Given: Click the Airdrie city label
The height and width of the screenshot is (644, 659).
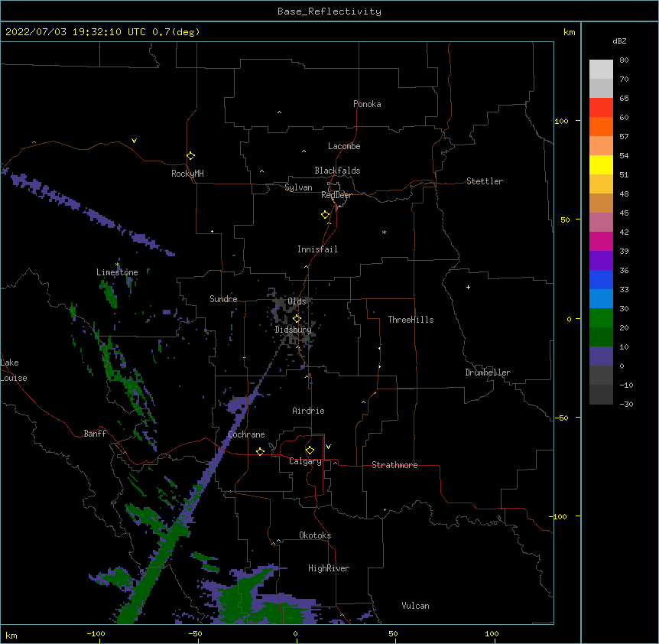Looking at the screenshot, I should (308, 411).
